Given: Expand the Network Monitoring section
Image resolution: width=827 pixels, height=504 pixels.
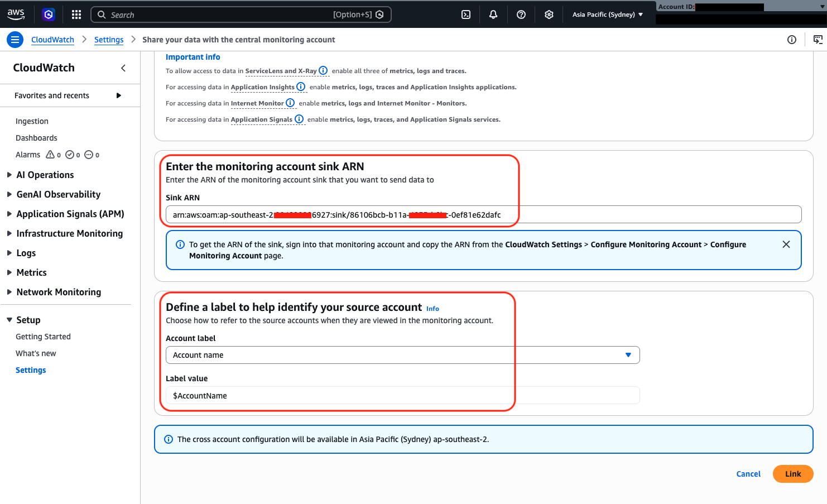Looking at the screenshot, I should (x=9, y=292).
